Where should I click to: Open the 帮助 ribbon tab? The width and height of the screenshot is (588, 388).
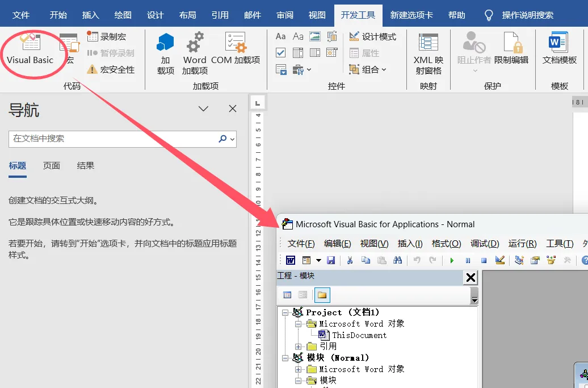[456, 15]
